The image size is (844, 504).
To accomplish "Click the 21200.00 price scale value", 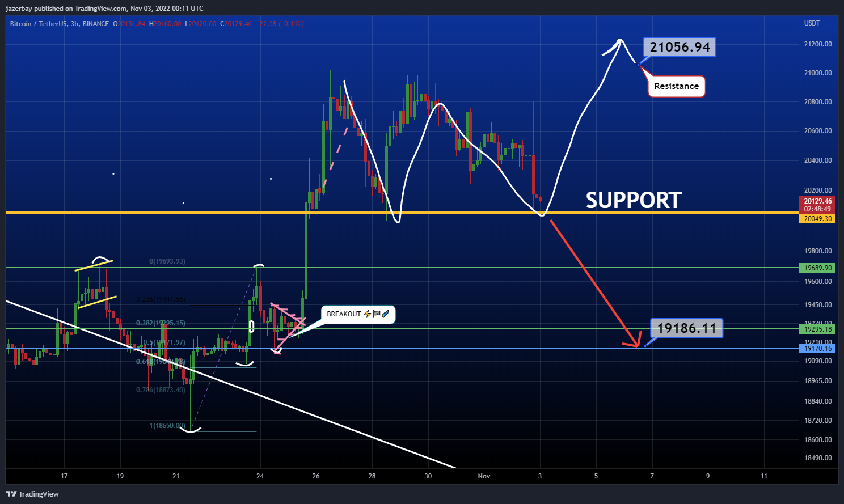I will click(x=818, y=44).
